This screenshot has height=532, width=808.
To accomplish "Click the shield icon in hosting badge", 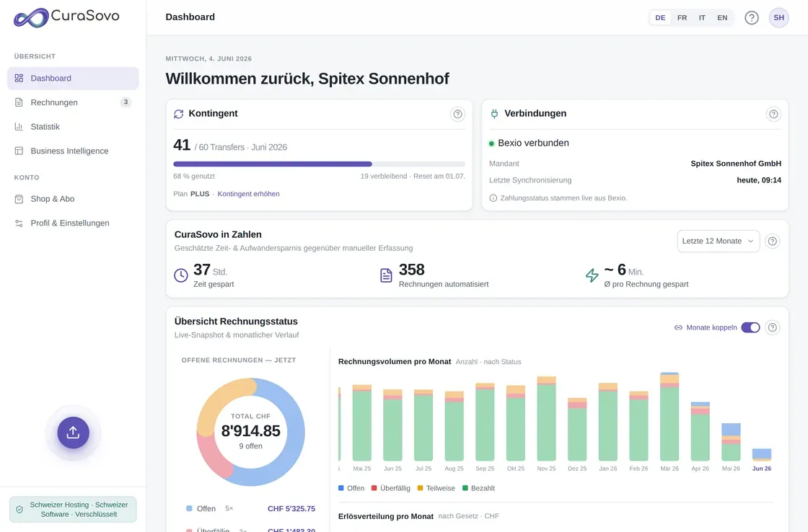I will (x=19, y=510).
